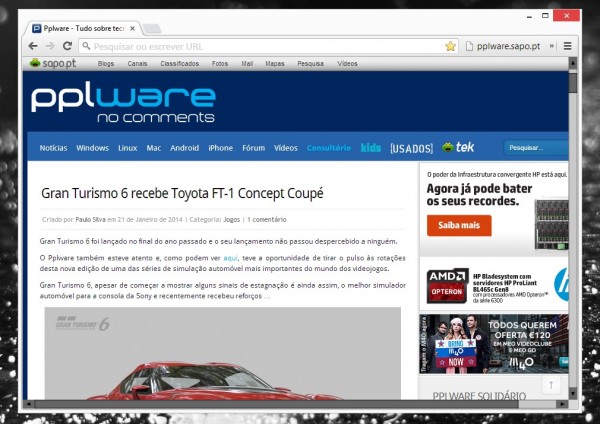Open the Consultório nav link

pos(329,148)
